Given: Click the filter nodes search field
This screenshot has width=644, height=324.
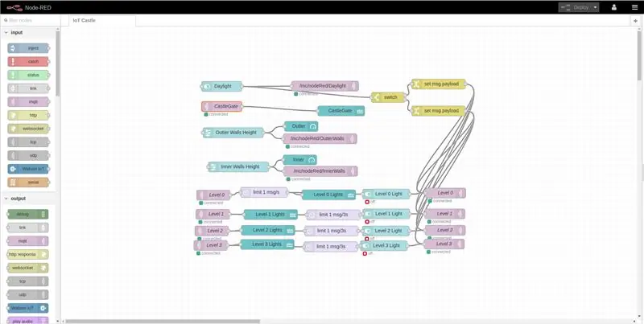Looking at the screenshot, I should 30,20.
